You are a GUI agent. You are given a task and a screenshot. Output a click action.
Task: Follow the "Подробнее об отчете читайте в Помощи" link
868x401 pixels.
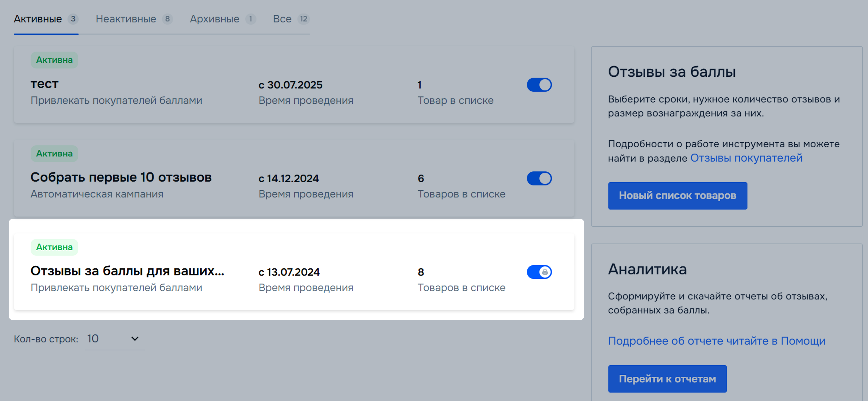pyautogui.click(x=717, y=341)
